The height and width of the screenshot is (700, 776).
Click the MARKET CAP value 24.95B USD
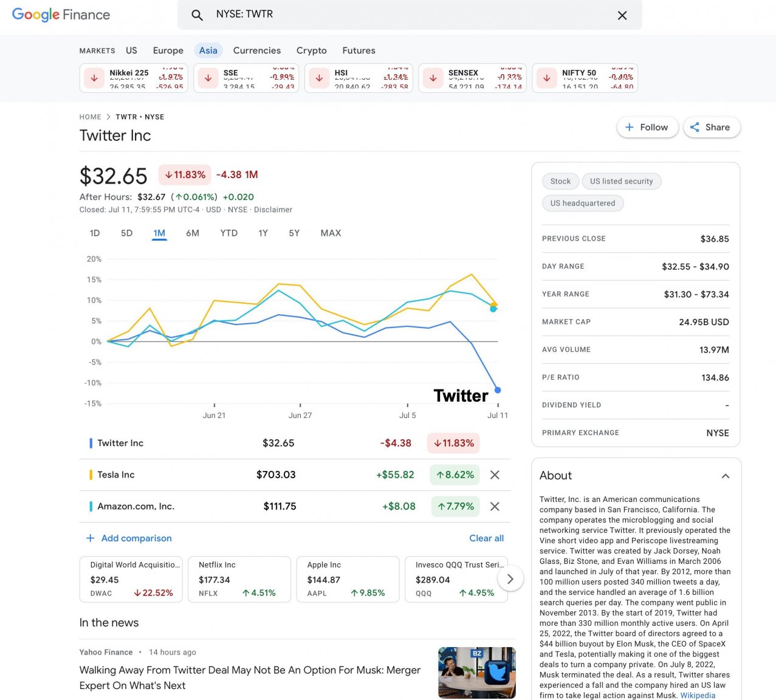[704, 322]
